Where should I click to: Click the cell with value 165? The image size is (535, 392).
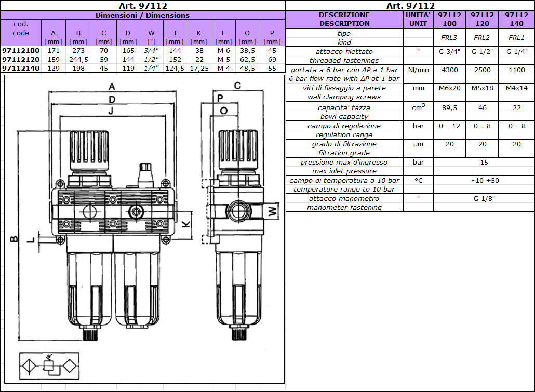128,50
